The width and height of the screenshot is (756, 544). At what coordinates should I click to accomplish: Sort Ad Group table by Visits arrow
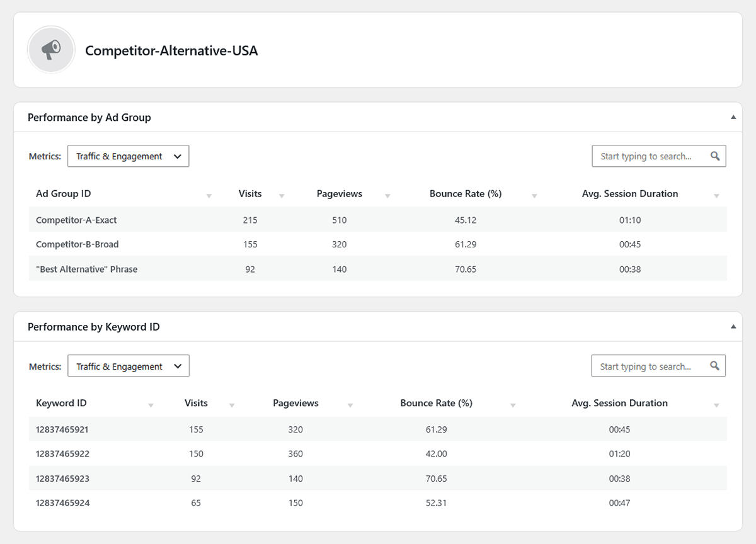pos(282,196)
